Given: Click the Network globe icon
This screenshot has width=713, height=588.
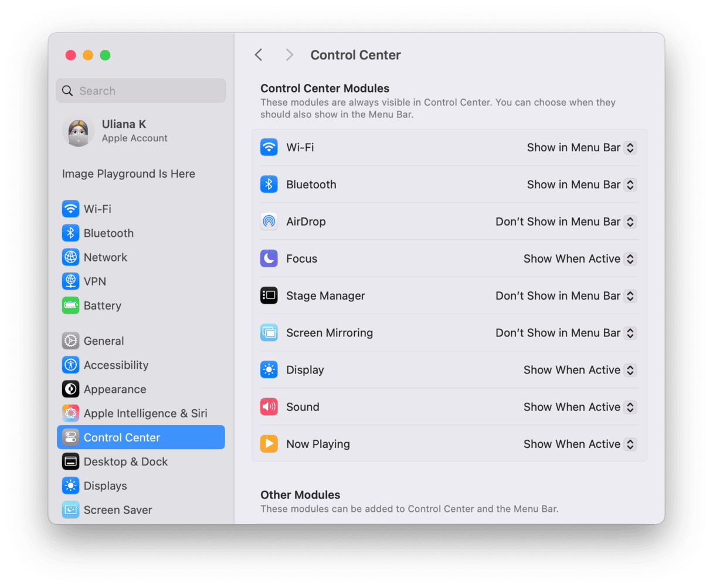Looking at the screenshot, I should (x=70, y=257).
